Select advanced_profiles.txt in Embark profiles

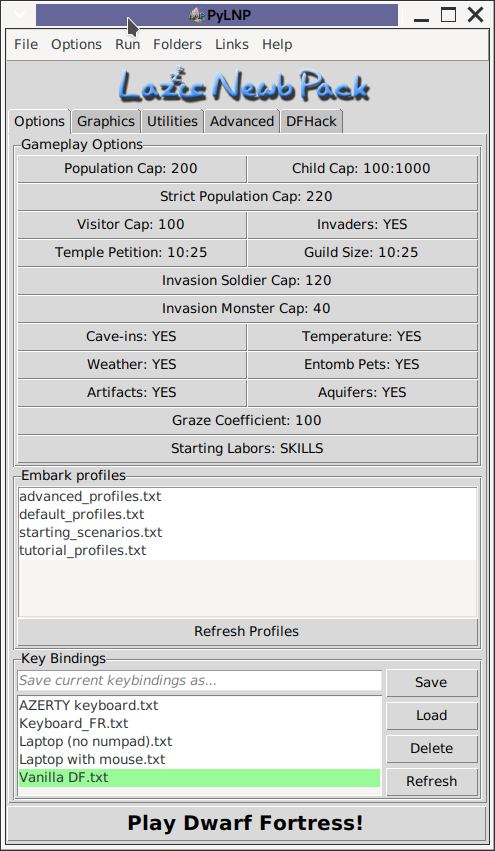248,497
